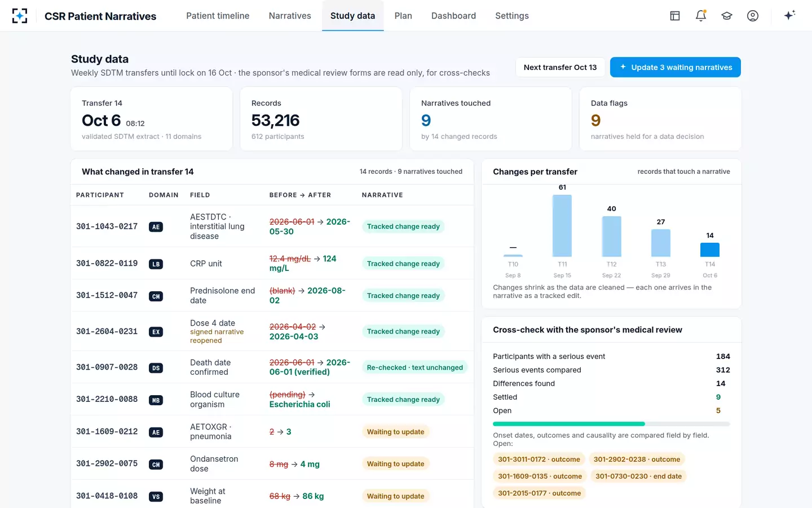Go to Patient timeline tab
This screenshot has width=812, height=508.
click(218, 16)
